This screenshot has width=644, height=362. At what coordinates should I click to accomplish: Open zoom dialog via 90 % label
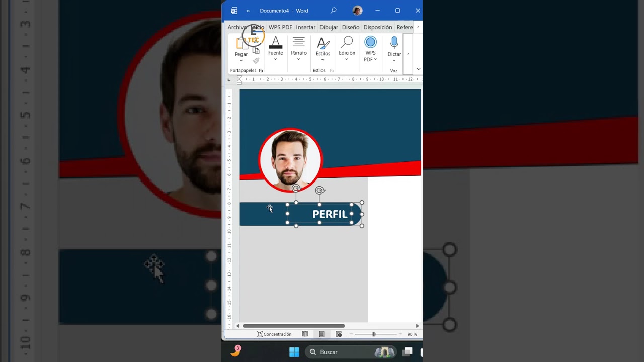pos(412,334)
